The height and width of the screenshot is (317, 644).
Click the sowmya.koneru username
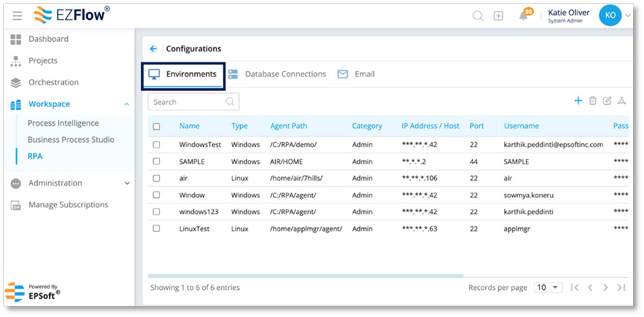click(529, 195)
